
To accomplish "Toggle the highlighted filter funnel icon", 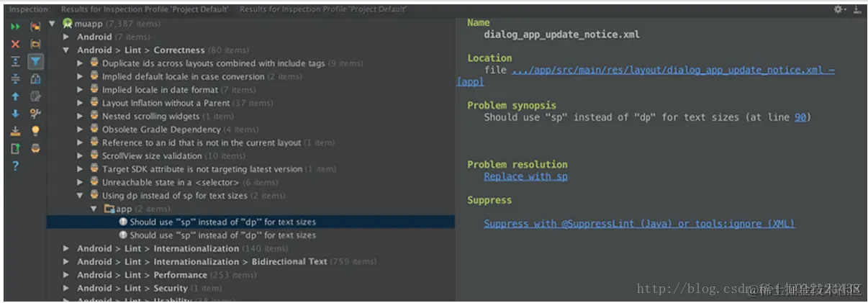I will click(x=35, y=62).
